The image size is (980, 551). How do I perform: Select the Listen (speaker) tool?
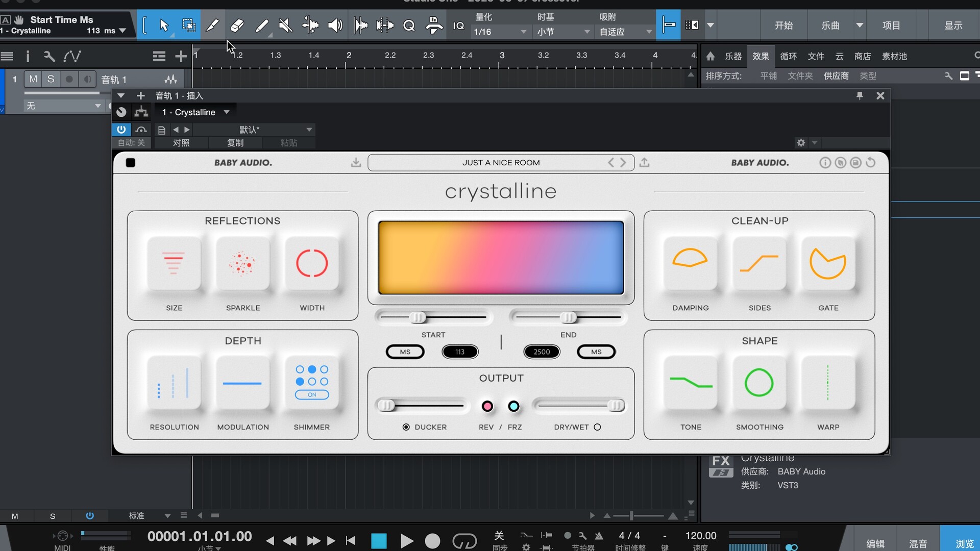(335, 25)
